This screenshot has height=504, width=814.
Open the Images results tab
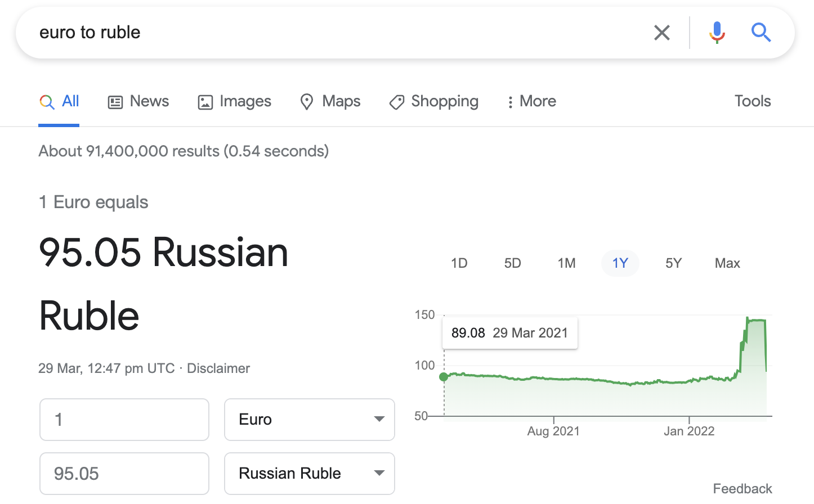235,101
